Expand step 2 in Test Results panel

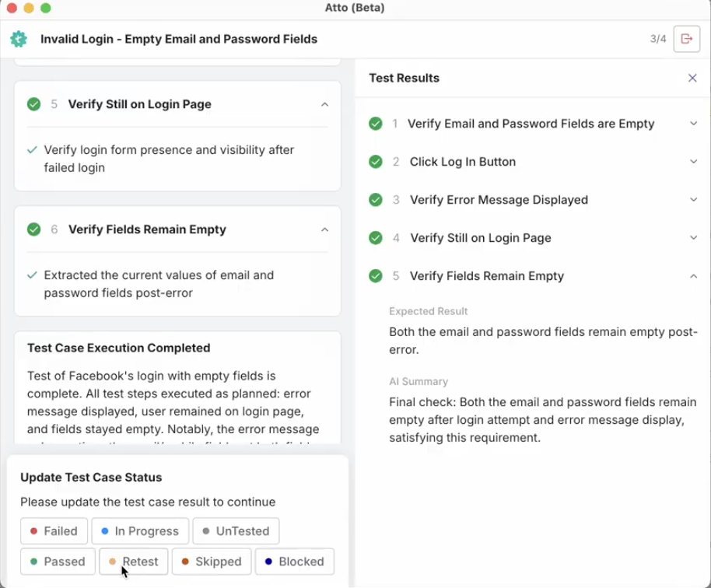(693, 161)
